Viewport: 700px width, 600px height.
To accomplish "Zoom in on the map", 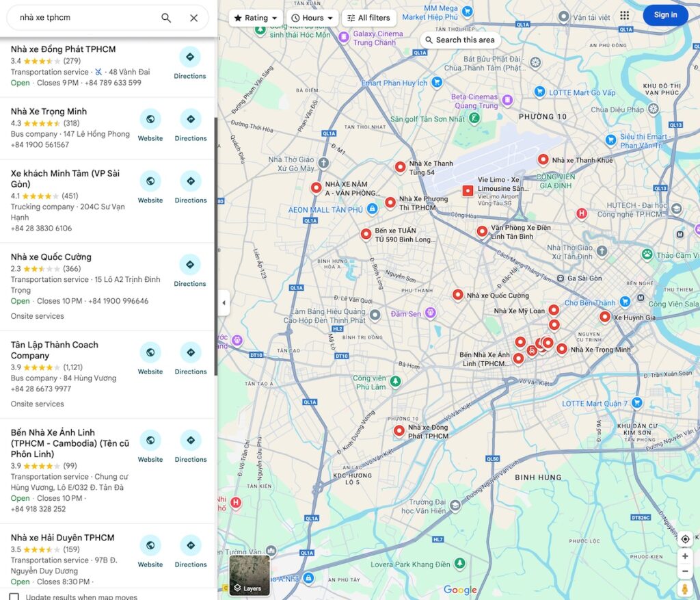I will pos(685,556).
